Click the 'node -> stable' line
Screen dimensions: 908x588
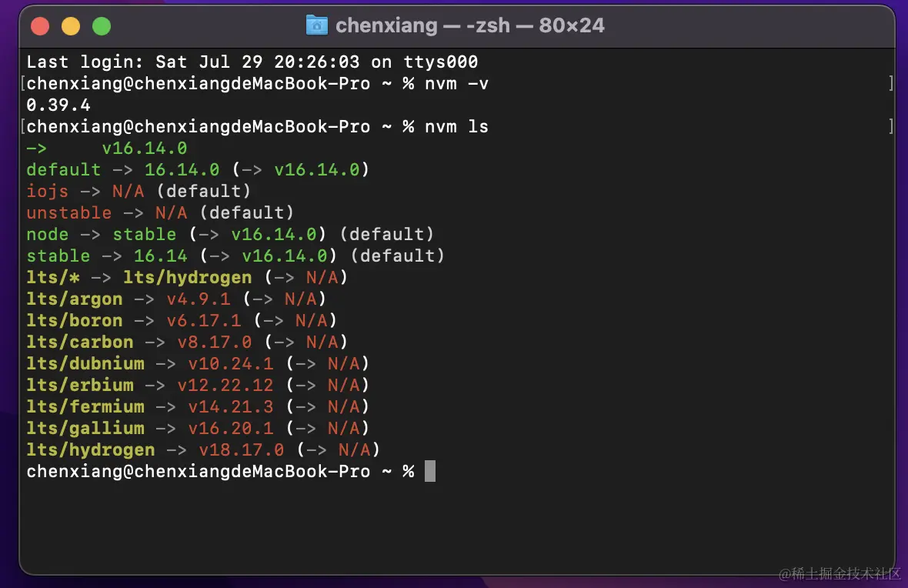pyautogui.click(x=230, y=234)
